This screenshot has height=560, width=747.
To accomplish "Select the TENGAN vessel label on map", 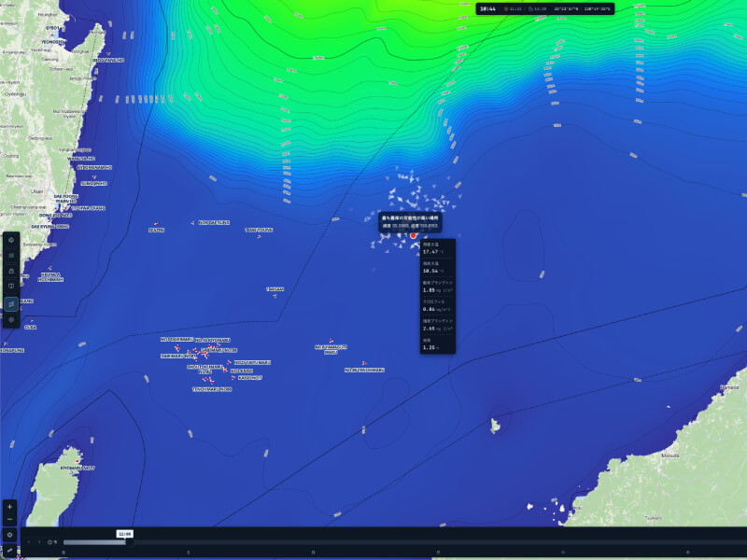I will pos(275,289).
